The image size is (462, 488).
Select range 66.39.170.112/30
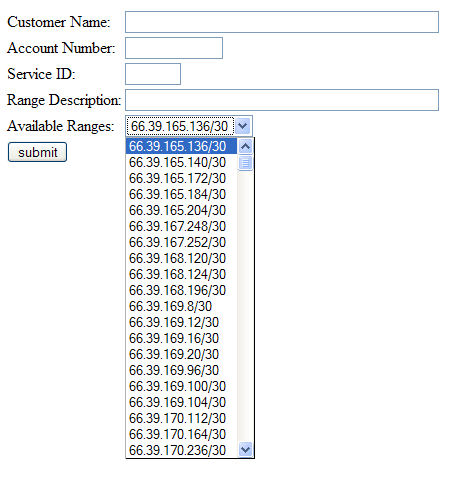point(181,418)
